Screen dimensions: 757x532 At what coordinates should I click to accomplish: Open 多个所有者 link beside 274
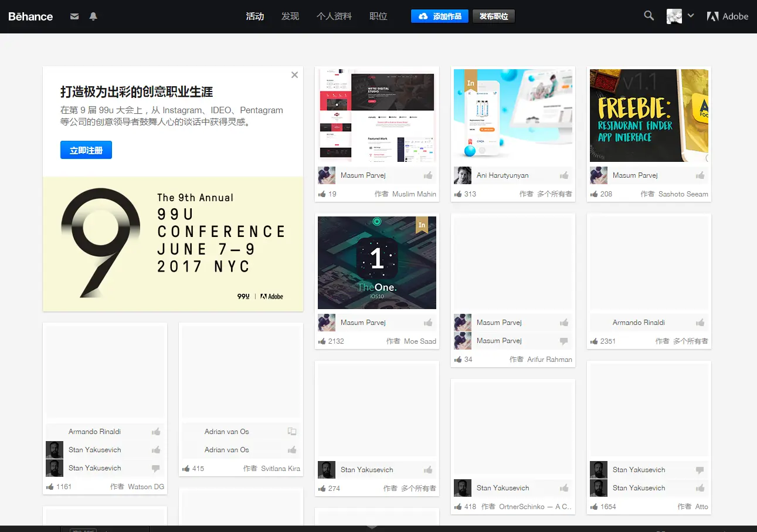tap(419, 489)
